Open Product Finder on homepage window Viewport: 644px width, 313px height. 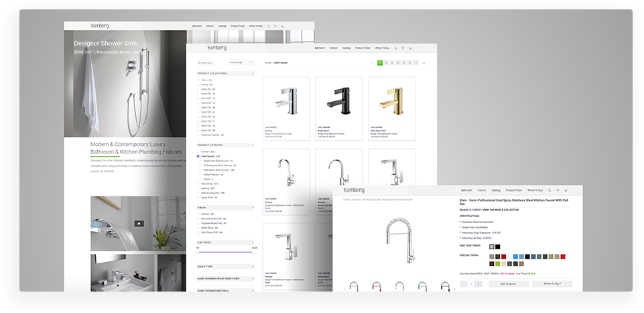tap(237, 26)
